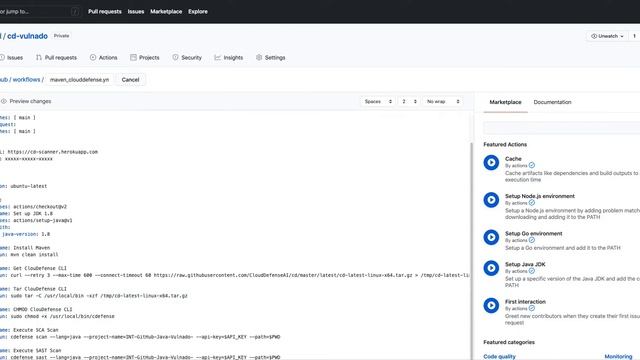The image size is (640, 360).
Task: Go to the repository Pull requests tab
Action: (60, 58)
